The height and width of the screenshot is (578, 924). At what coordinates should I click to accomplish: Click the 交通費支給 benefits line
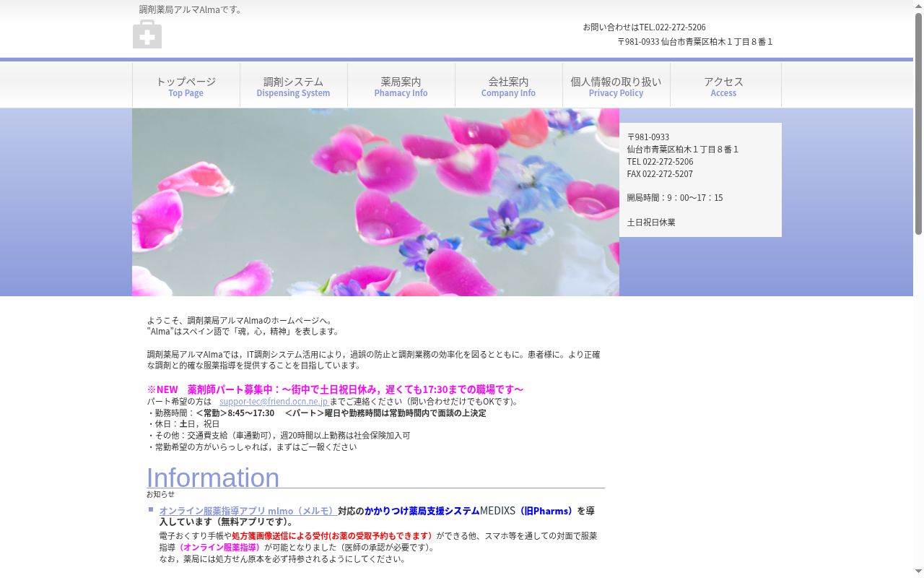click(279, 436)
